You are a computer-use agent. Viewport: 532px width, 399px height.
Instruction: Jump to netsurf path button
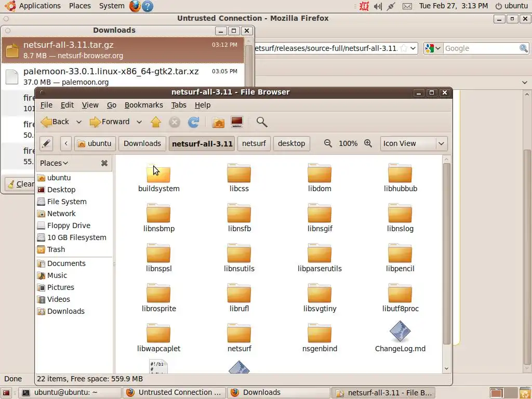pyautogui.click(x=254, y=143)
